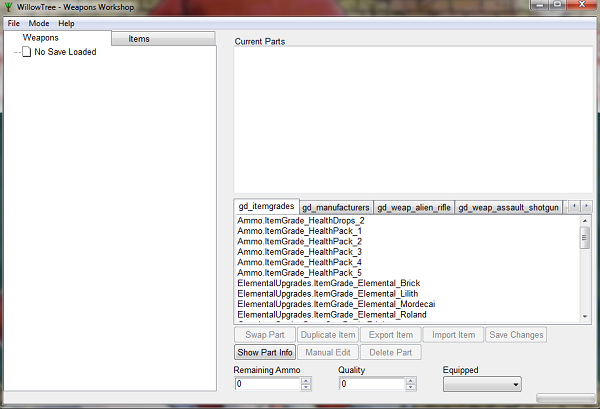
Task: Open the Mode menu
Action: click(39, 23)
